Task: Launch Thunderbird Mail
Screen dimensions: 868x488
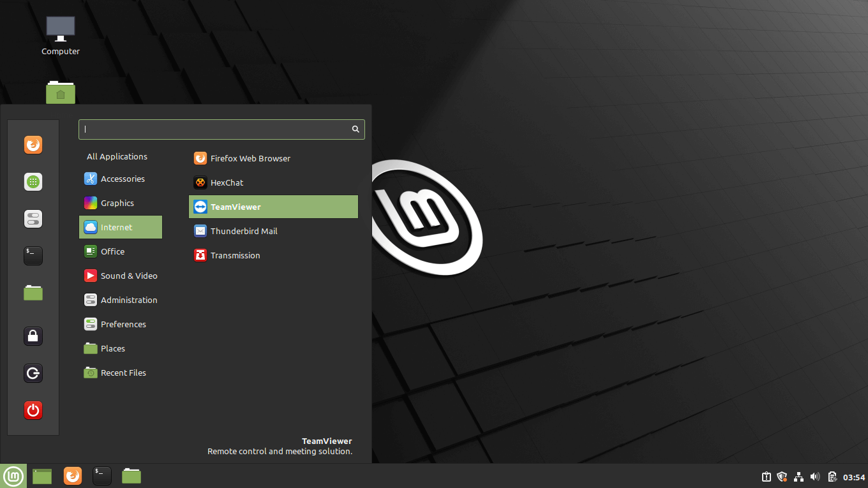Action: pos(243,231)
